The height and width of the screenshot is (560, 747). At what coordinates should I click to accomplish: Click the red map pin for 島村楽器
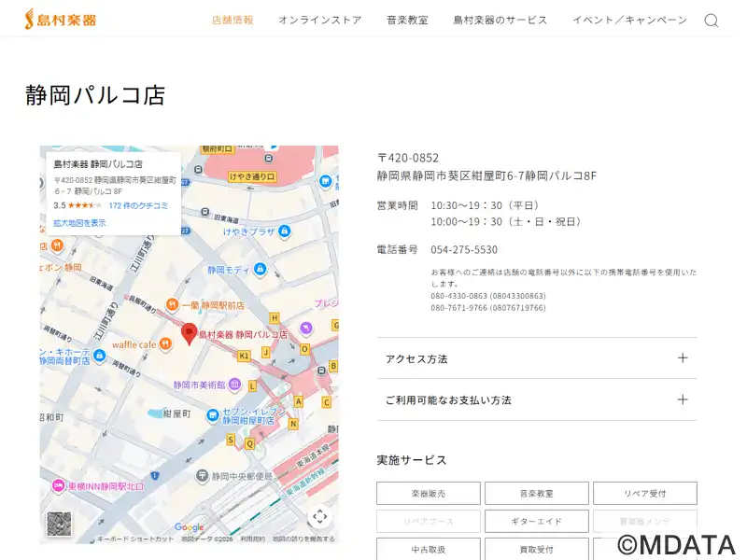pyautogui.click(x=190, y=334)
